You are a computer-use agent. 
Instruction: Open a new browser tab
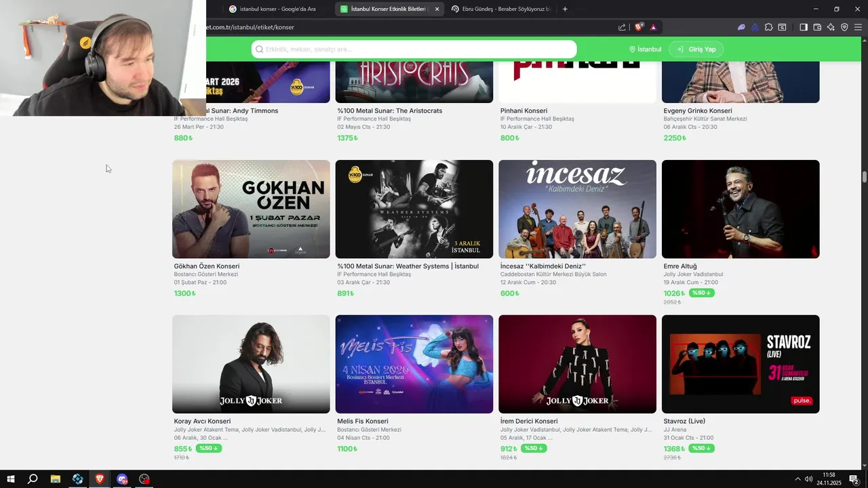[565, 9]
